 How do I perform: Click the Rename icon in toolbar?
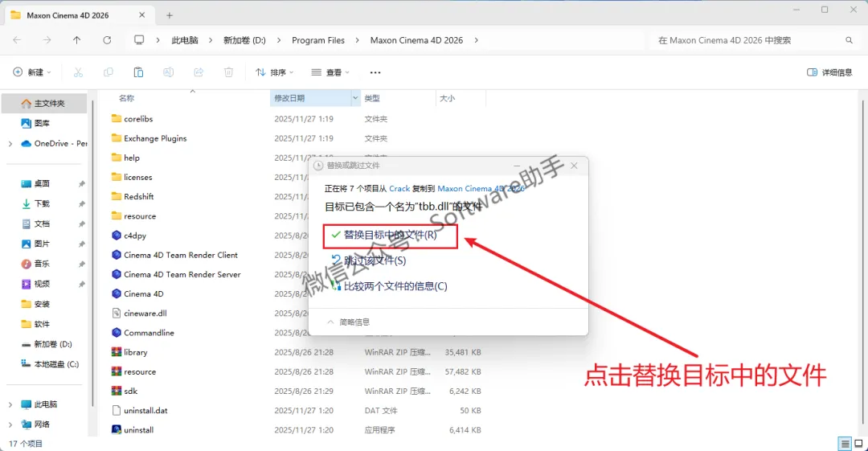(168, 72)
